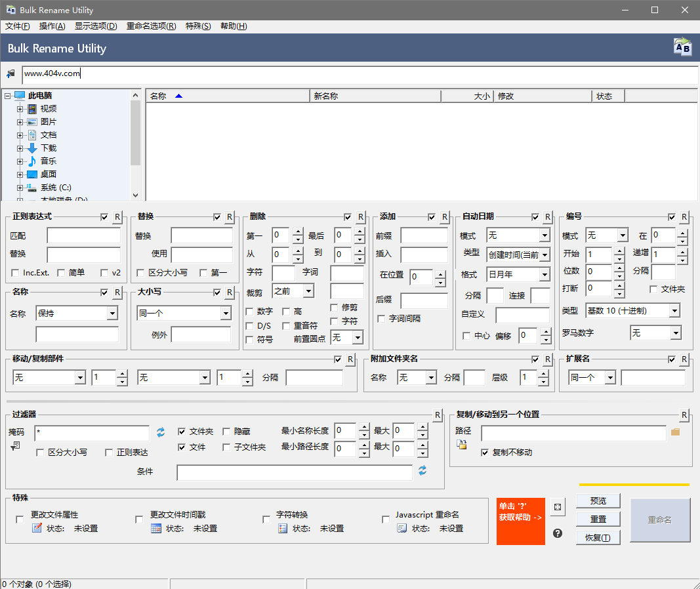Click the refresh icon beside the 掩码 mask field
The image size is (700, 589).
tap(160, 432)
